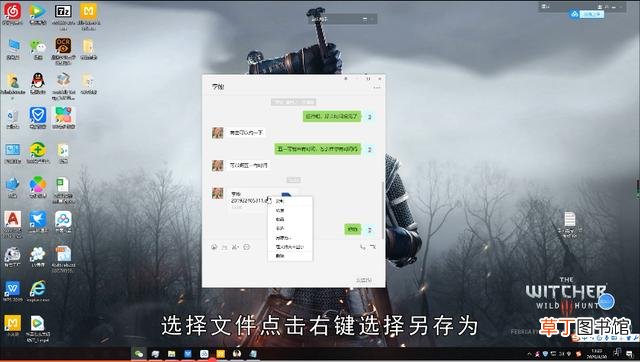This screenshot has height=362, width=640.
Task: Open the Recycle Bin desktop icon
Action: (x=12, y=119)
